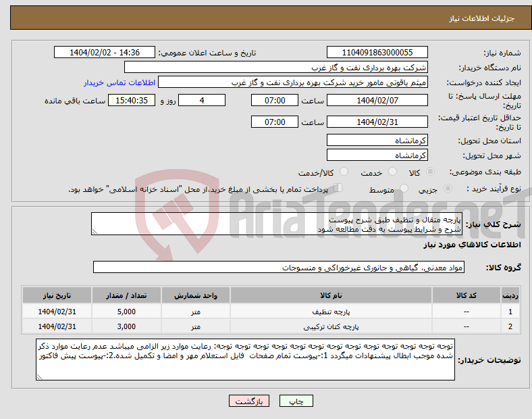Click the price validity date 1404/02/31 field
The image size is (532, 419).
(x=377, y=122)
